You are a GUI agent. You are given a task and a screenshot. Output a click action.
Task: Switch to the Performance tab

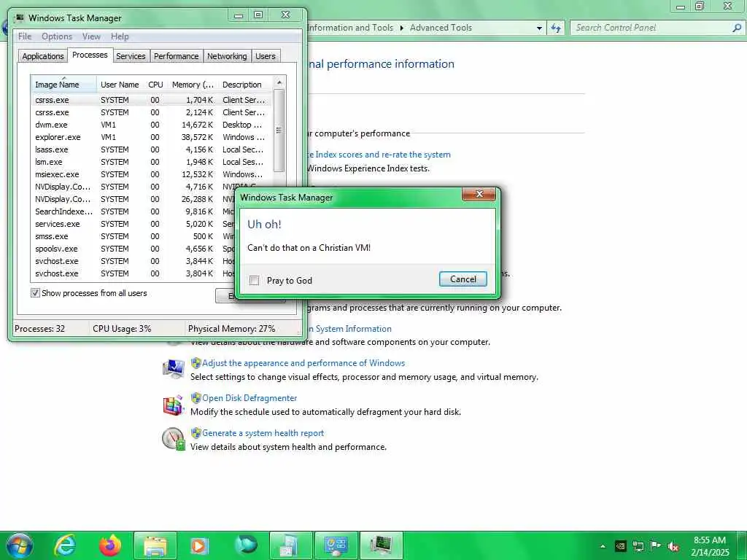177,56
